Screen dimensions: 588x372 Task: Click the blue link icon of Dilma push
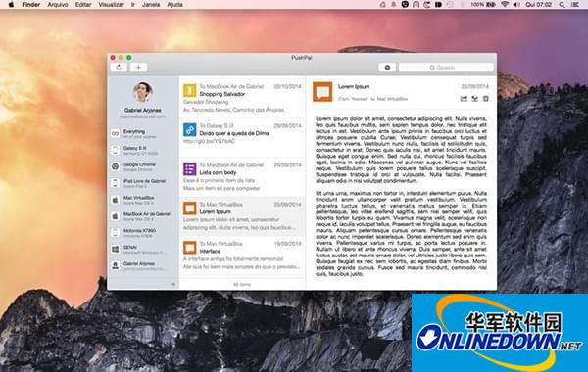click(190, 130)
